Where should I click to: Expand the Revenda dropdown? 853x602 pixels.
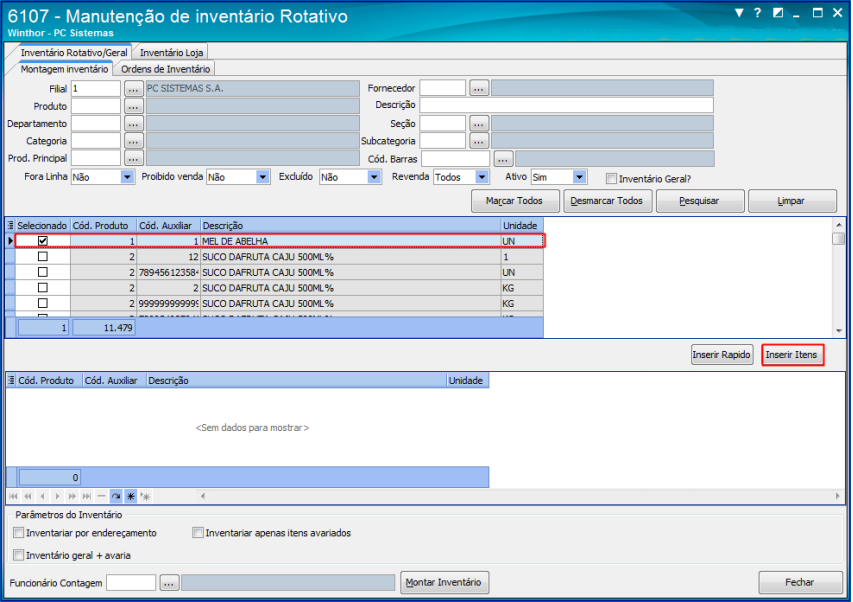coord(482,177)
